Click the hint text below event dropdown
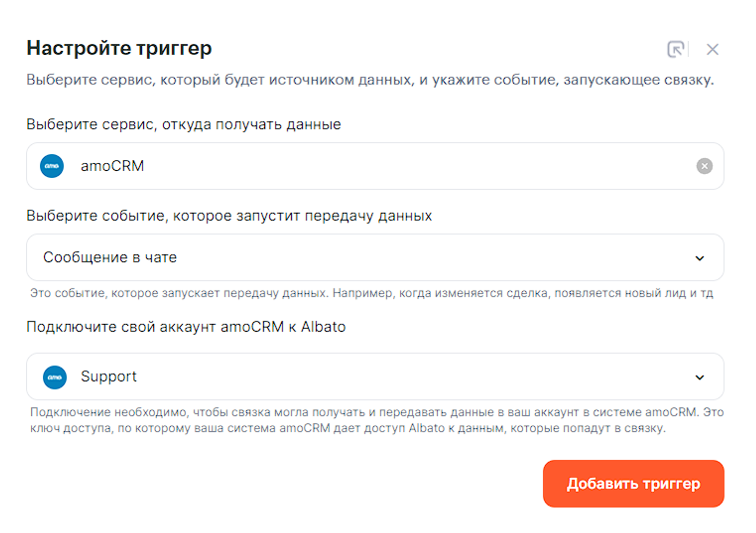756x533 pixels. click(371, 293)
